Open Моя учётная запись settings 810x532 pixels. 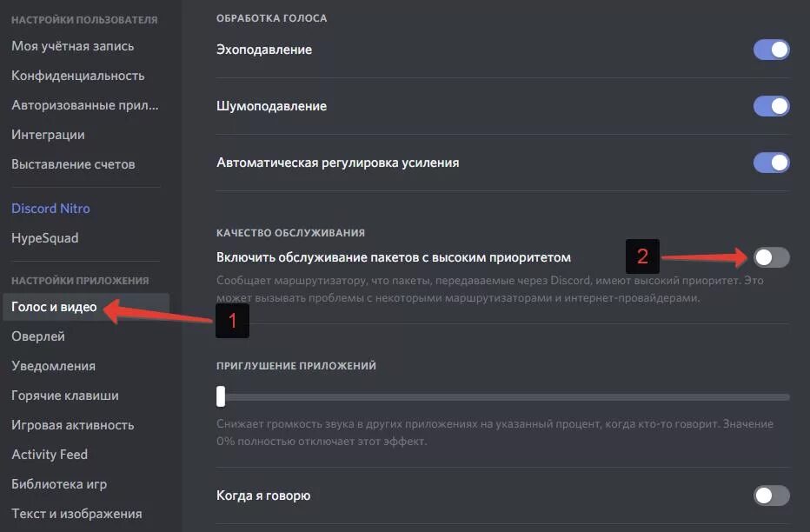73,46
